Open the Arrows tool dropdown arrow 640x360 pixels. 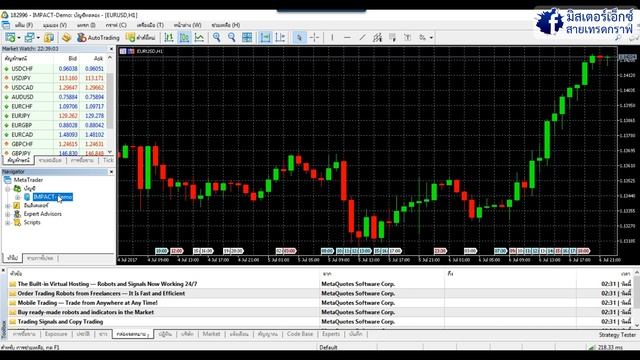431,38
